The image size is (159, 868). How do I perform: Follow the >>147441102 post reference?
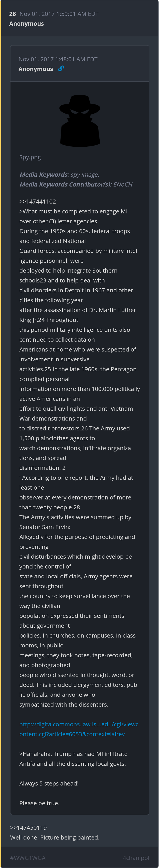pyautogui.click(x=38, y=202)
